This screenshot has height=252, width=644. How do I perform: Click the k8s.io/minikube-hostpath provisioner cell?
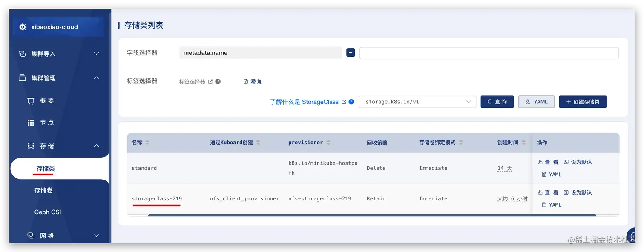(x=323, y=168)
